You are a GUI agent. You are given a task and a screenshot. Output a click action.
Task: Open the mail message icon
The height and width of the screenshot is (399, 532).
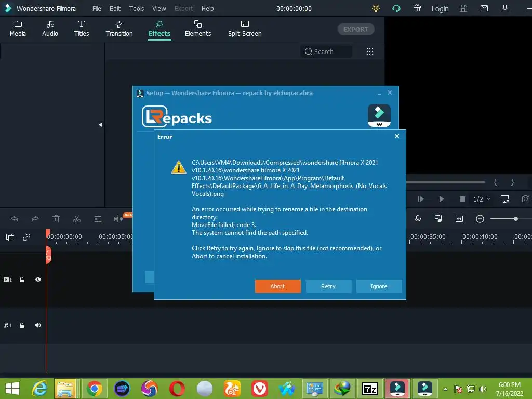point(484,8)
